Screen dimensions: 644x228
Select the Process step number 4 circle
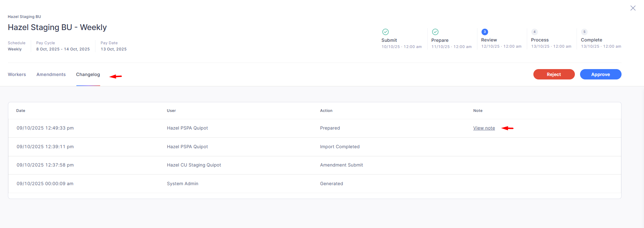tap(534, 32)
